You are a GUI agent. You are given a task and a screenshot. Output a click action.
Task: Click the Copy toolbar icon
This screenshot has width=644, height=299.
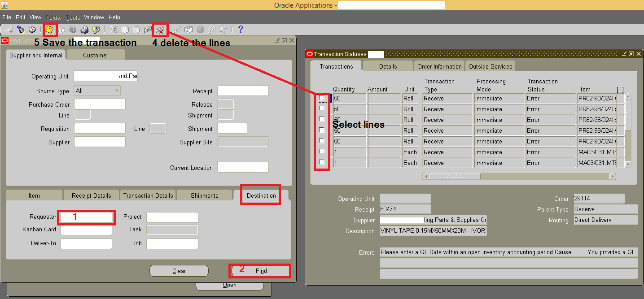tap(125, 30)
